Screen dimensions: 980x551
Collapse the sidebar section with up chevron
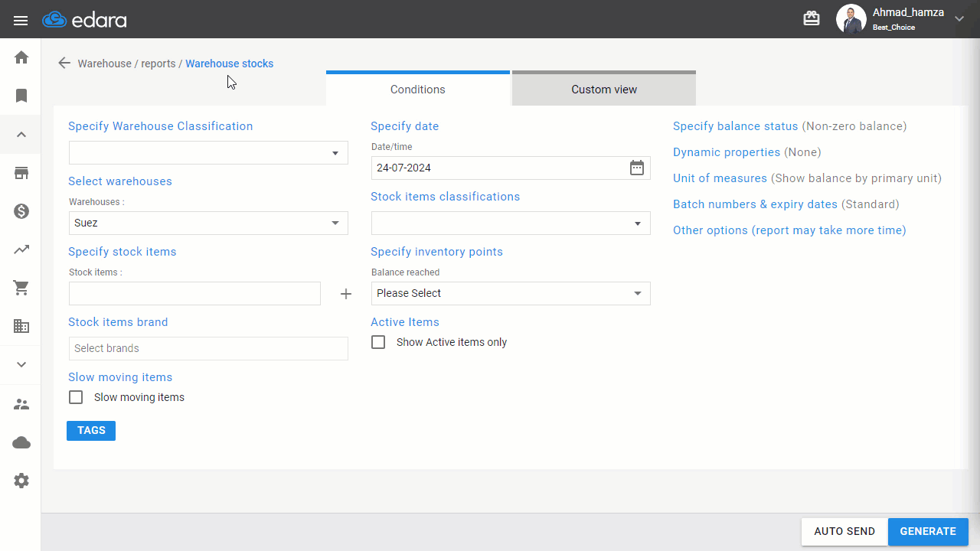pos(21,135)
